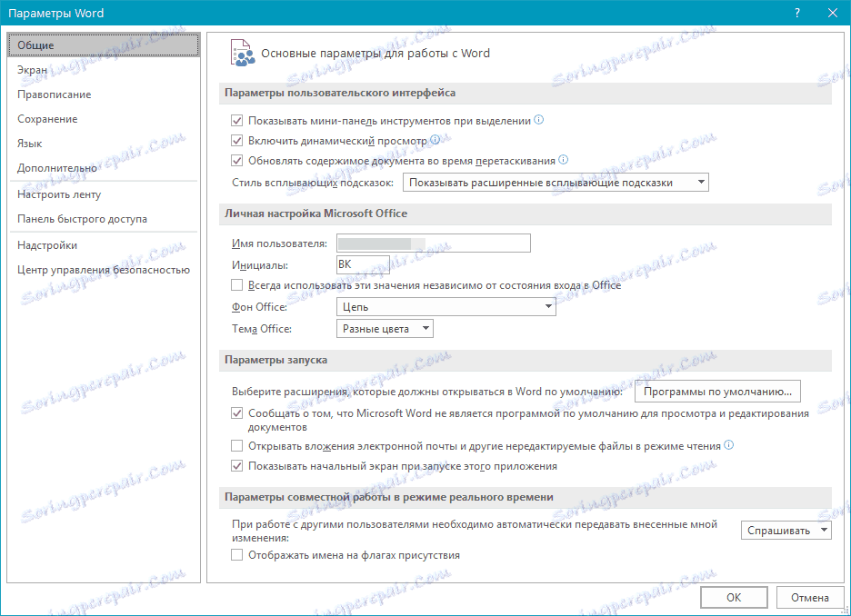Open the Сохранение category
Screen dimensions: 851x616
coord(103,119)
